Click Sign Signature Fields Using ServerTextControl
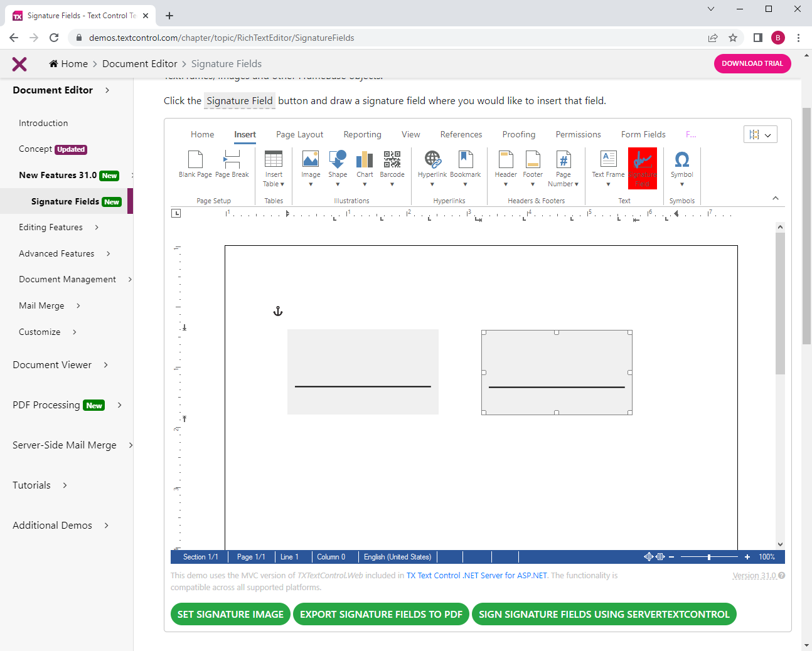Screen dimensions: 812x651 [604, 614]
